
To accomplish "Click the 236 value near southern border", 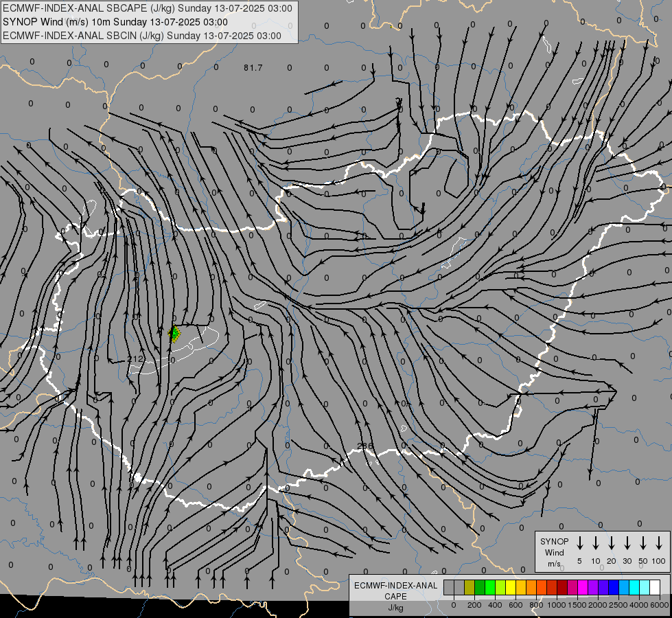I will click(364, 446).
